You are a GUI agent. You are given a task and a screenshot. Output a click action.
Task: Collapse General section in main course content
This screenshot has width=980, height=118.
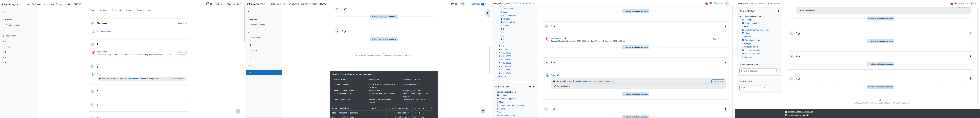pyautogui.click(x=92, y=23)
